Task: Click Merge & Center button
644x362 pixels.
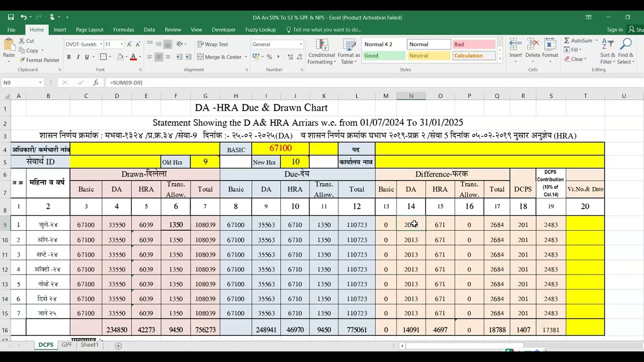Action: coord(219,57)
